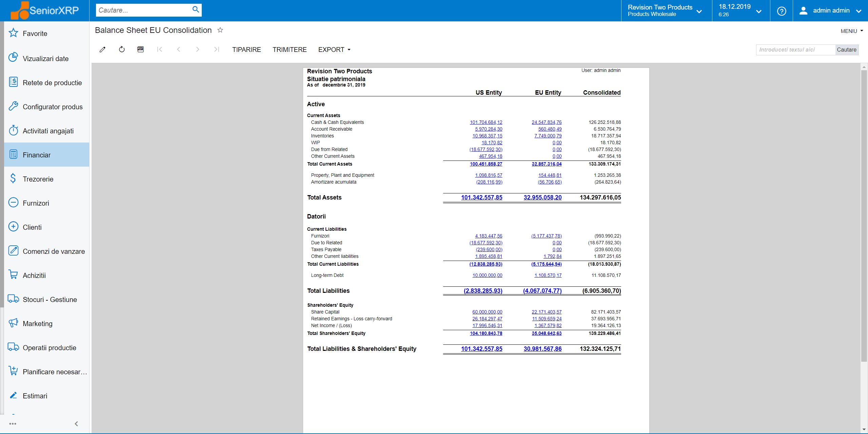The width and height of the screenshot is (868, 434).
Task: Go to previous page arrow
Action: [179, 50]
